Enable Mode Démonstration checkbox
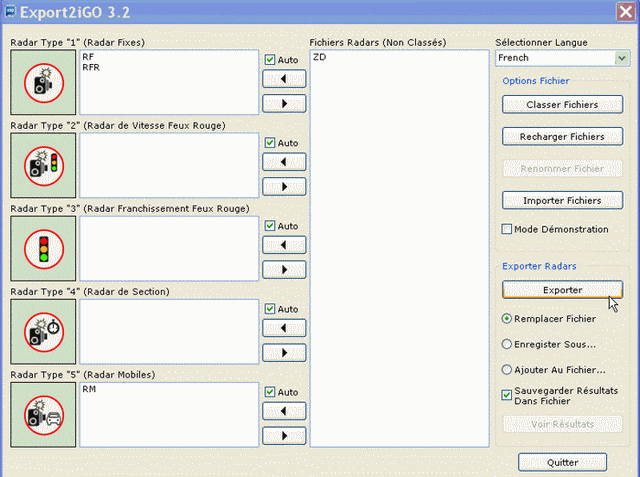The image size is (640, 477). pos(508,229)
